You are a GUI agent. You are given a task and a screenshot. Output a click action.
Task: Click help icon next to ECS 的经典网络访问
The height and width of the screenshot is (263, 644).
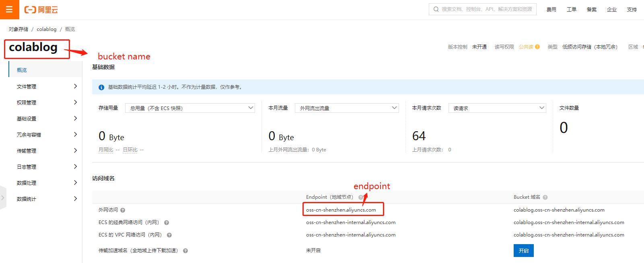click(167, 222)
